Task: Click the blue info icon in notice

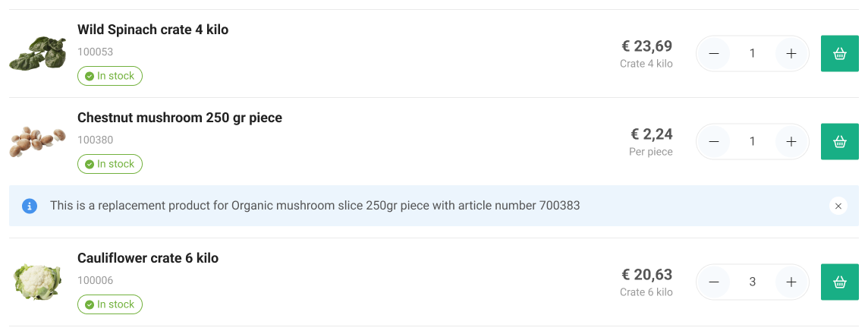Action: [30, 206]
